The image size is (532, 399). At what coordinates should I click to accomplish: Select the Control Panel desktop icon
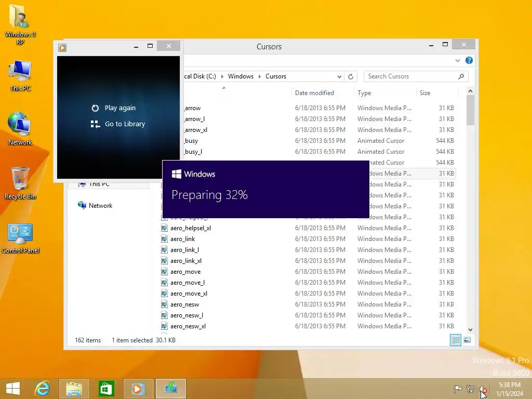point(20,238)
